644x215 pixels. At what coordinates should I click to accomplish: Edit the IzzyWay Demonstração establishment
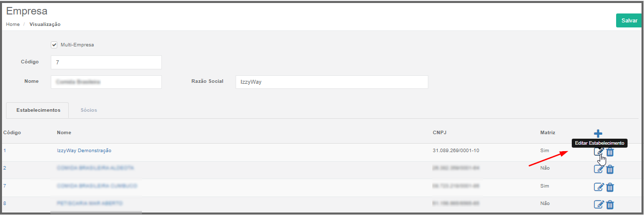coord(599,152)
